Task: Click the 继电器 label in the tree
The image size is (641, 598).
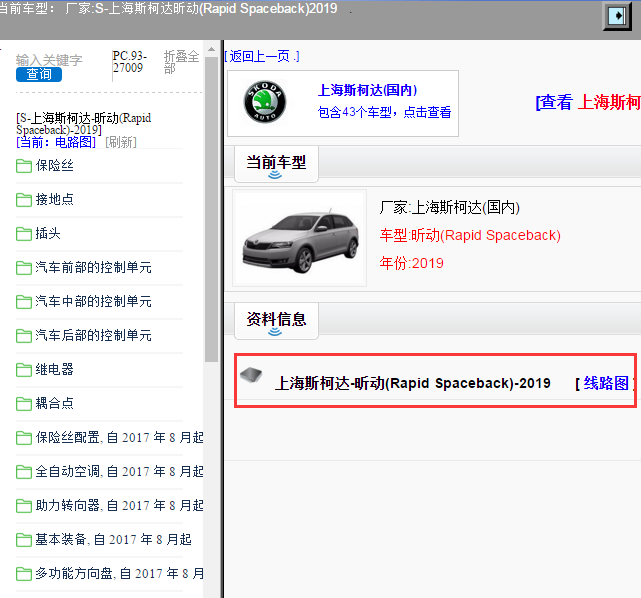Action: point(54,369)
